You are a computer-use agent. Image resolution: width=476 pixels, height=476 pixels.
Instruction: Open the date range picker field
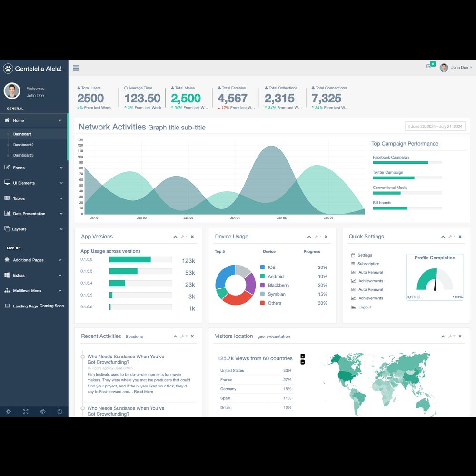[435, 126]
